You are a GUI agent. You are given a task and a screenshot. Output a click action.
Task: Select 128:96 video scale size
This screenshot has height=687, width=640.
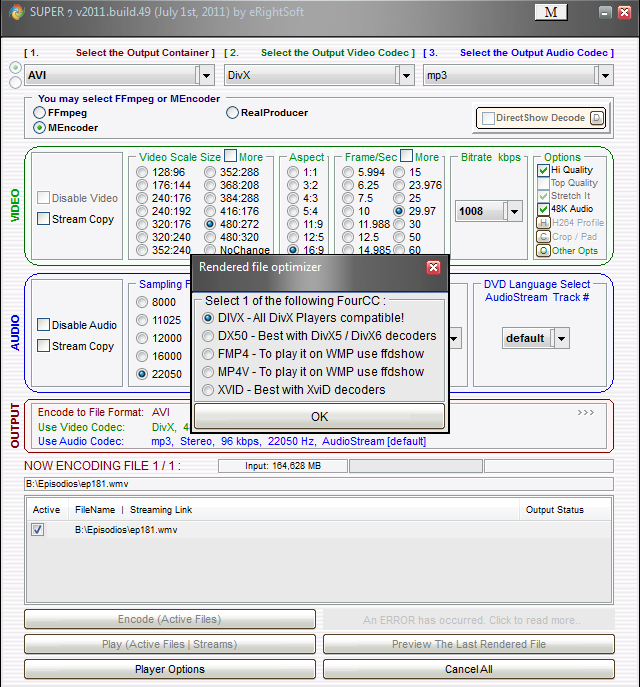click(142, 172)
